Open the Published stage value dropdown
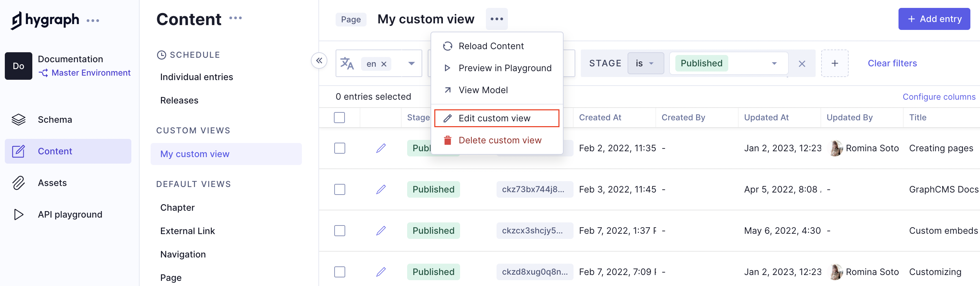The image size is (980, 286). pos(774,64)
